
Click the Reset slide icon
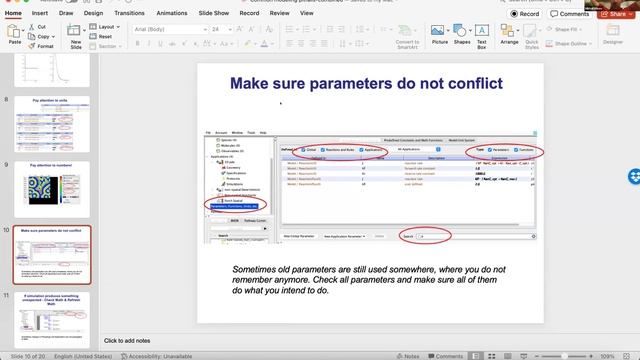coord(93,36)
